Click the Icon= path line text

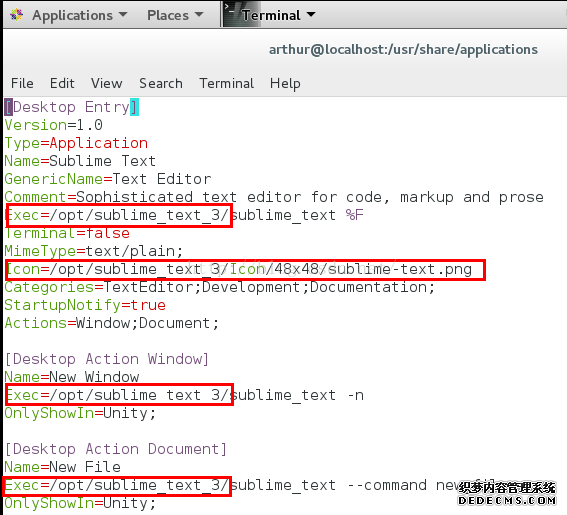coord(239,269)
